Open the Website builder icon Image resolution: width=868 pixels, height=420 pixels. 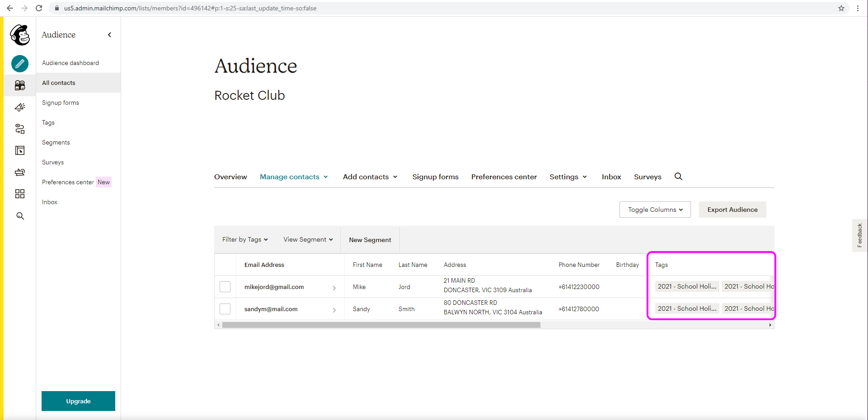tap(19, 150)
